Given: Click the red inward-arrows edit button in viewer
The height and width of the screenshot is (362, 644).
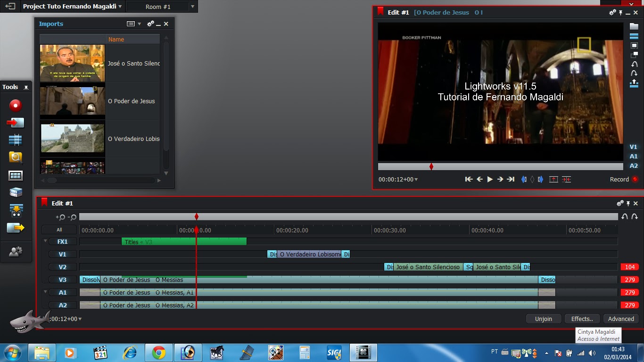Looking at the screenshot, I should pos(567,179).
